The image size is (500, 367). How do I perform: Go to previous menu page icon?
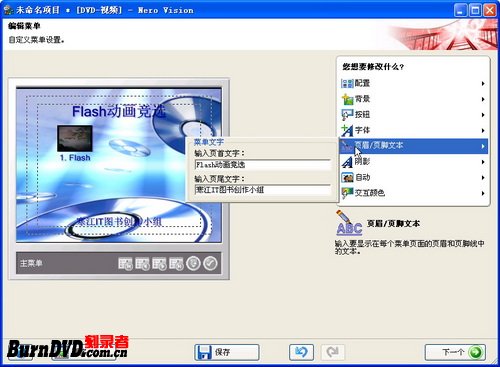pyautogui.click(x=142, y=263)
